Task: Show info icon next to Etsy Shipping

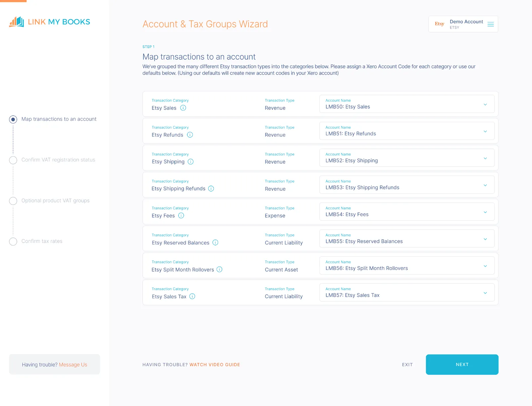Action: pyautogui.click(x=191, y=162)
